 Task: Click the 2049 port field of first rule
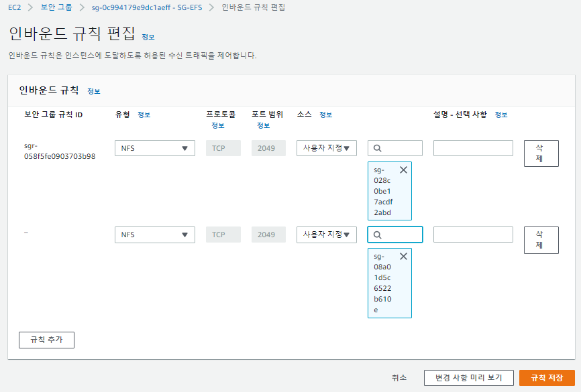[x=268, y=148]
